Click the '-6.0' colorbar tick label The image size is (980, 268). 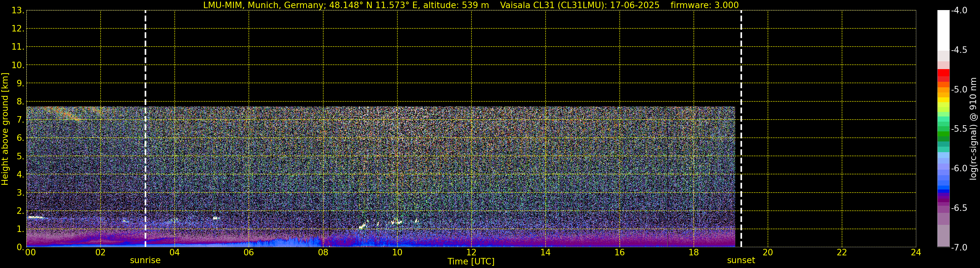[x=959, y=168]
